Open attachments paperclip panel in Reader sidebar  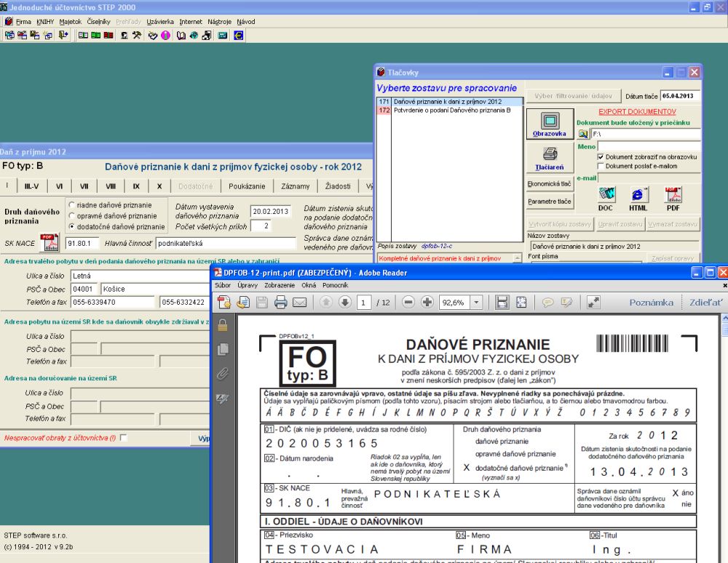click(223, 373)
